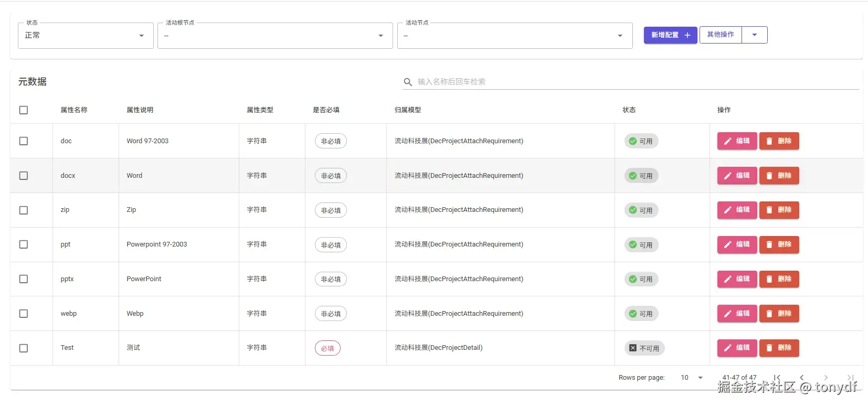Select all rows with header checkbox
The height and width of the screenshot is (406, 868).
tap(24, 110)
